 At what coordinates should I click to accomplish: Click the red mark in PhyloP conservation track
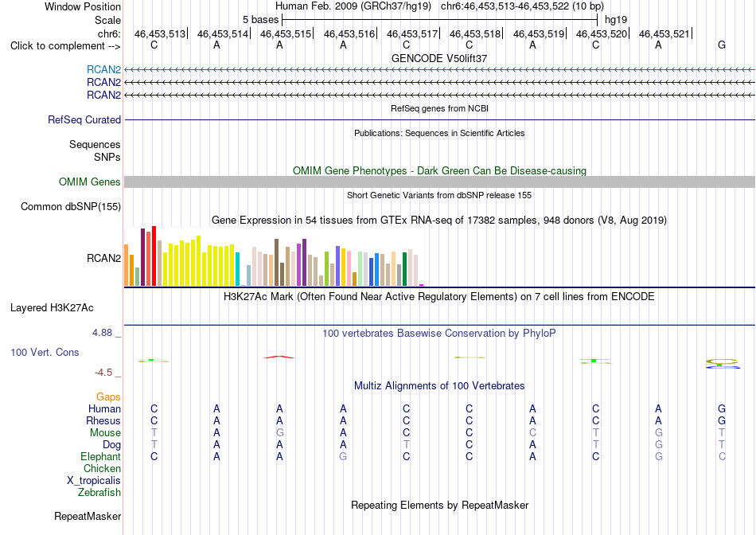tap(279, 357)
